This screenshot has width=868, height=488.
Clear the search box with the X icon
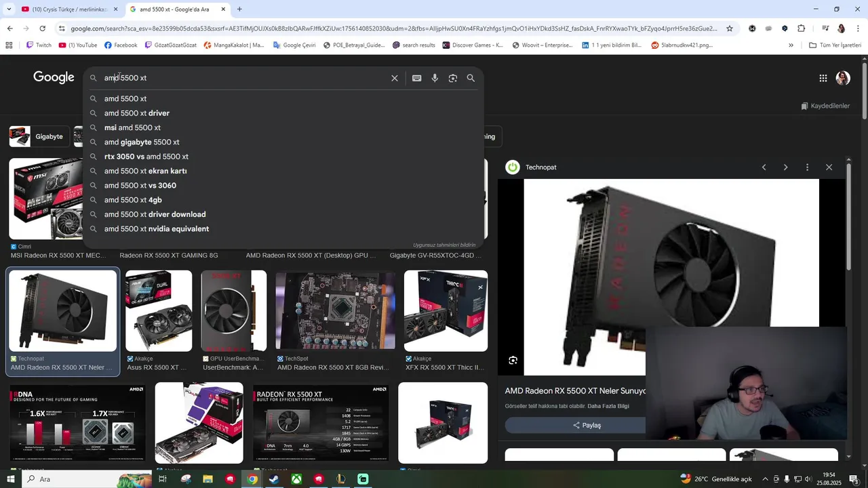coord(395,78)
